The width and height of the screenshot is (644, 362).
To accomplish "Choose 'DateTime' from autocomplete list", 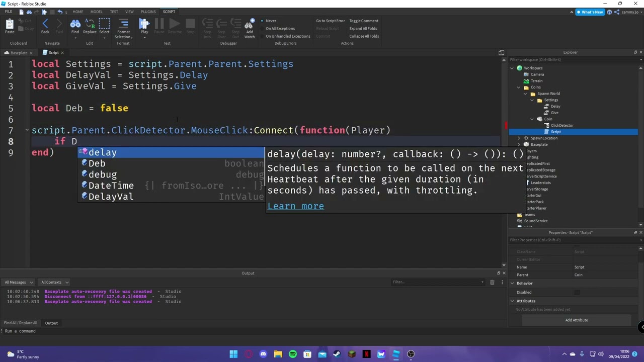I will click(171, 186).
